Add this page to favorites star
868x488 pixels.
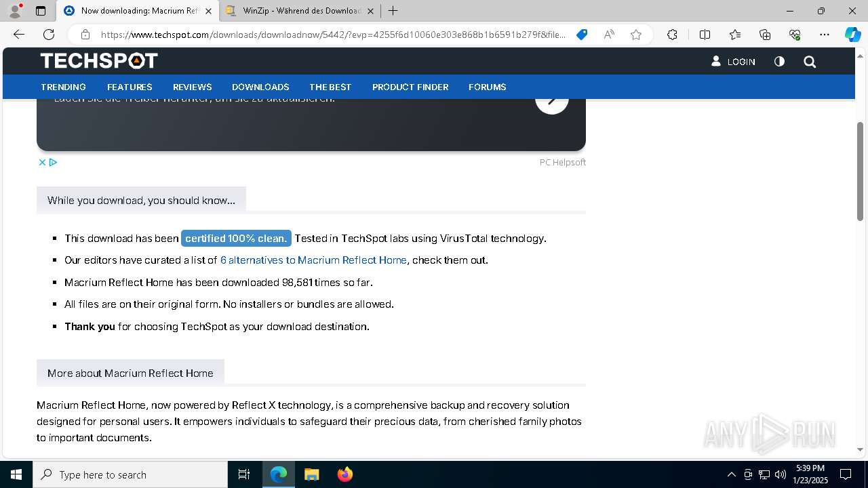click(636, 35)
